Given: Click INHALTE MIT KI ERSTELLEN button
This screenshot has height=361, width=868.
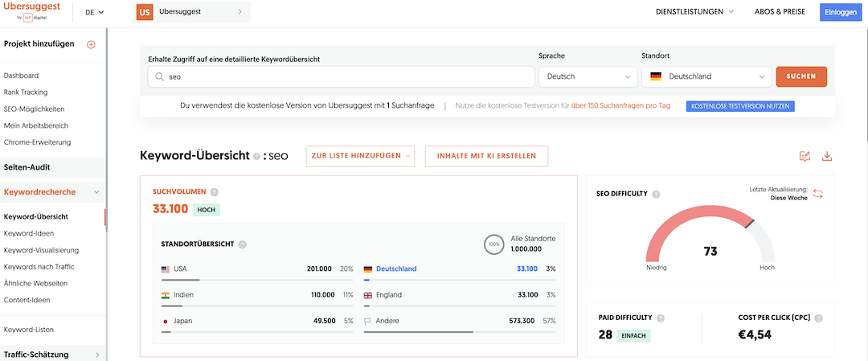Looking at the screenshot, I should point(486,156).
